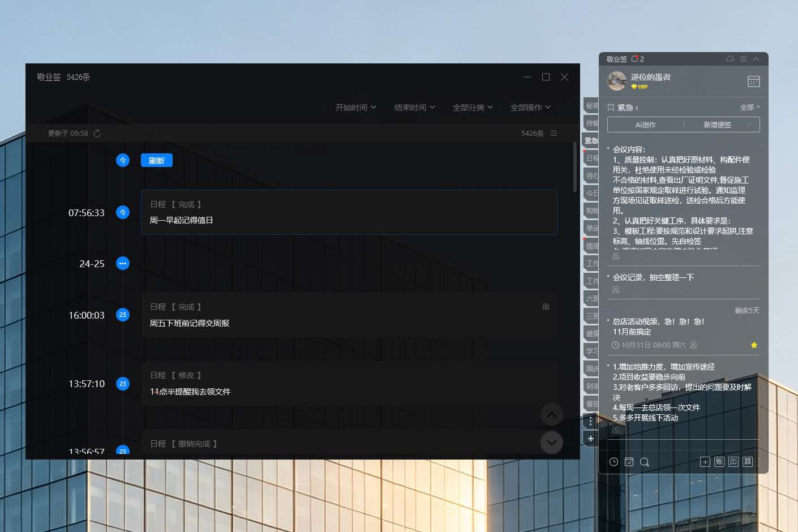Open the calendar icon next to the username

click(x=754, y=81)
